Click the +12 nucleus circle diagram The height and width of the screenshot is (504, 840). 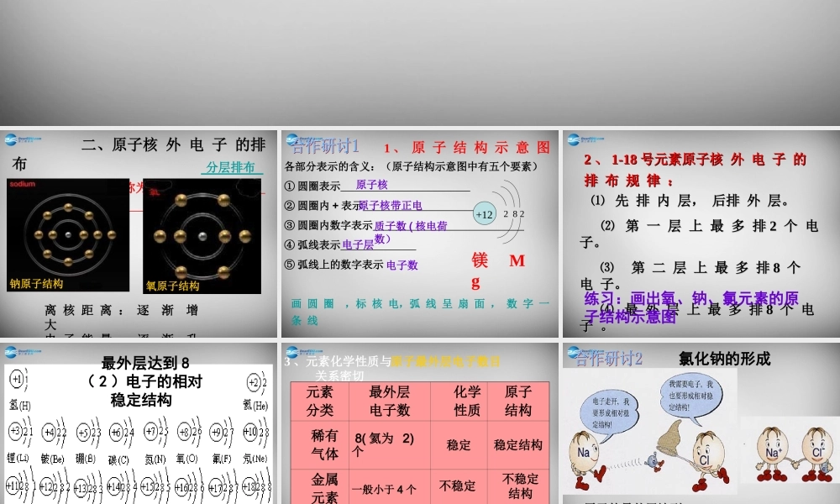click(x=485, y=214)
